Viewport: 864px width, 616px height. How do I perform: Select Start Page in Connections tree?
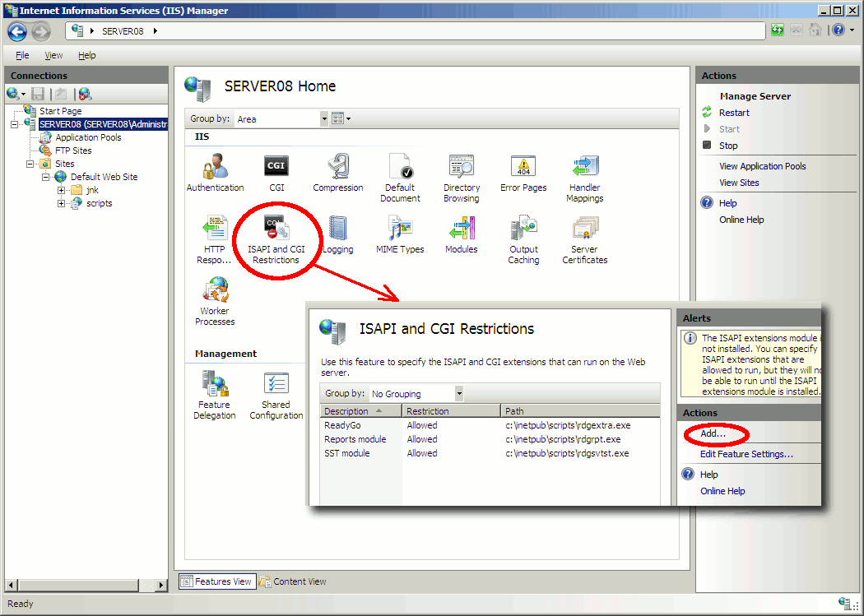[60, 111]
